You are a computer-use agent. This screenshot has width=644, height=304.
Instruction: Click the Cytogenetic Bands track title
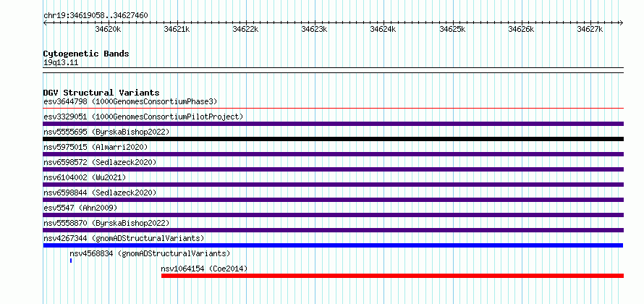[86, 54]
